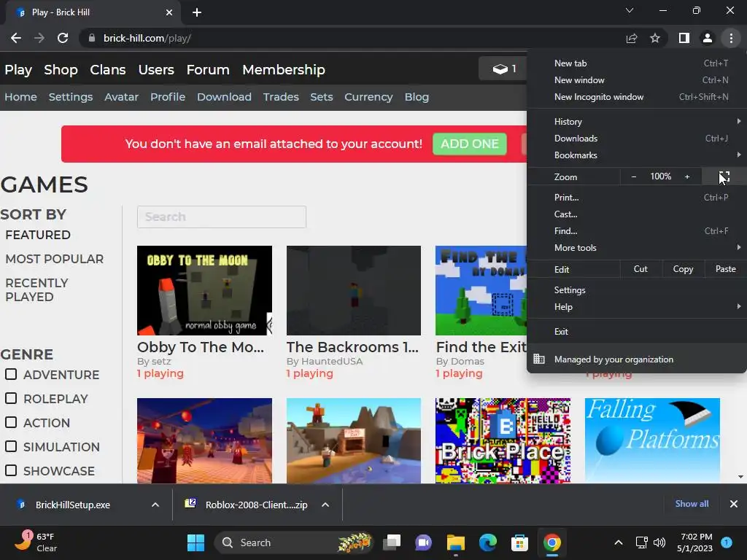Click the games Search input field
Image resolution: width=747 pixels, height=560 pixels.
pos(222,217)
